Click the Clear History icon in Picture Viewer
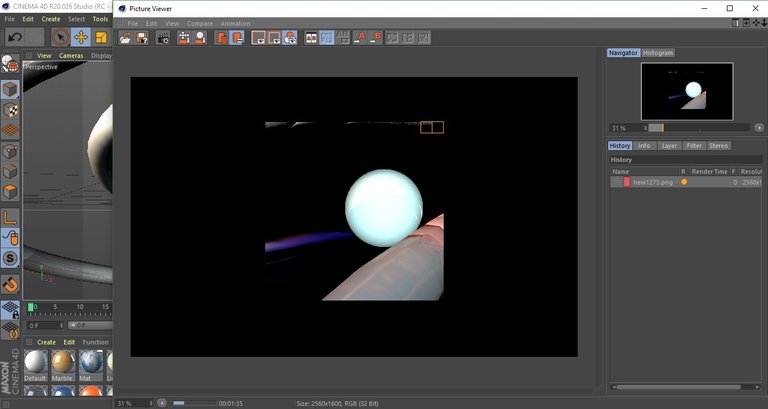768x409 pixels. tap(184, 38)
